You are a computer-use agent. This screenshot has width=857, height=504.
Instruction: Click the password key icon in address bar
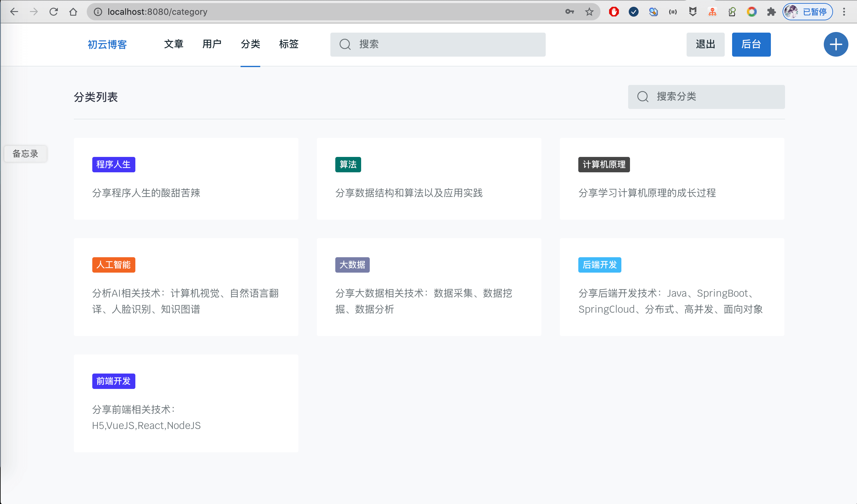click(x=569, y=12)
